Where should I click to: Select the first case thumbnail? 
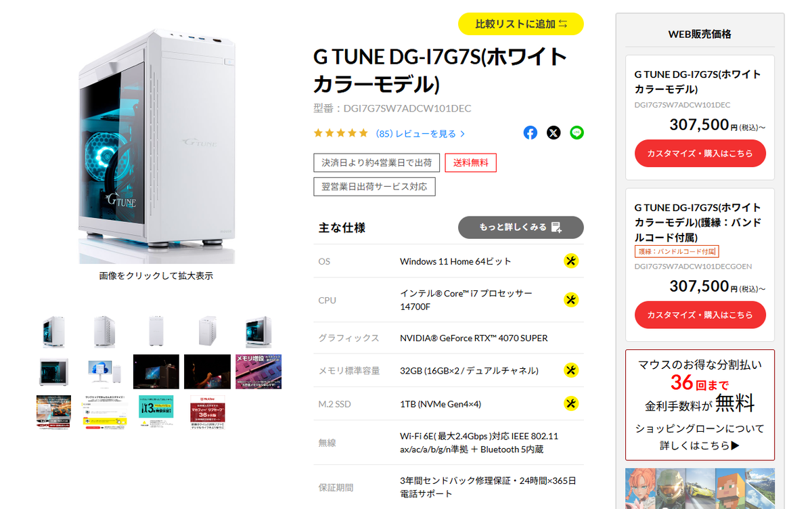tap(53, 332)
